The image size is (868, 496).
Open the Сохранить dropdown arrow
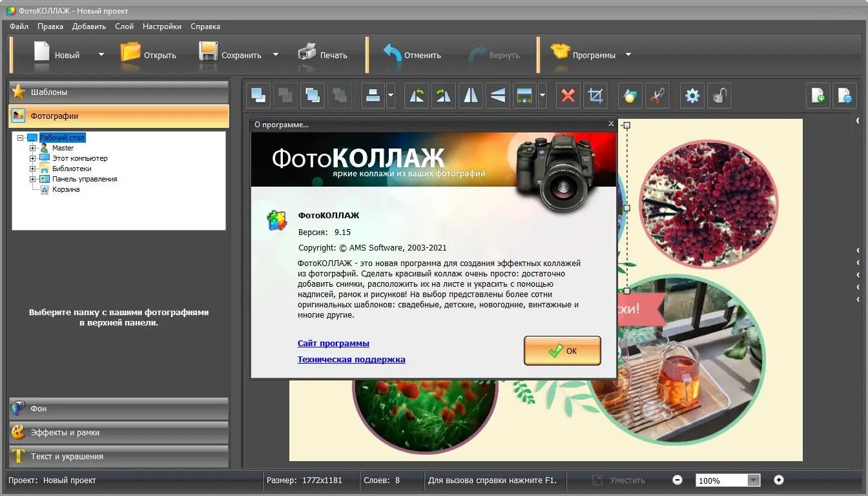click(275, 54)
